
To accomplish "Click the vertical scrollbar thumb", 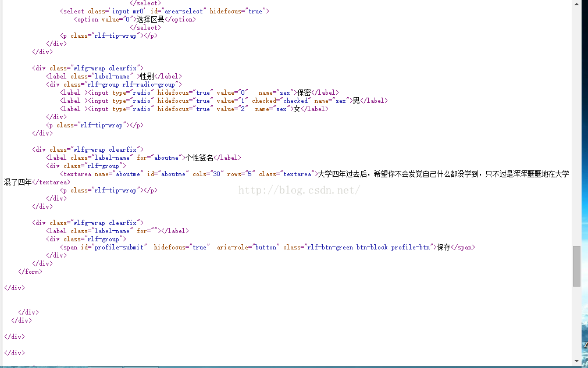I will coord(576,266).
